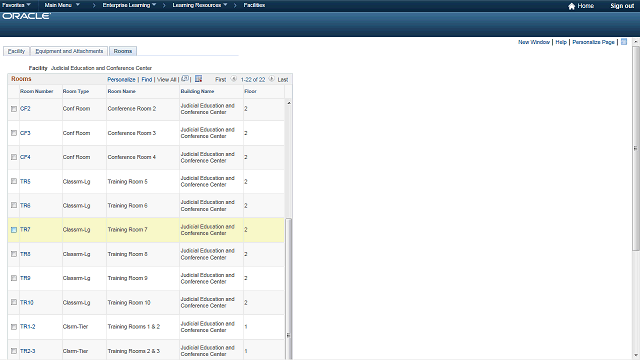Tick checkbox for room TR10
The width and height of the screenshot is (640, 360).
point(14,302)
